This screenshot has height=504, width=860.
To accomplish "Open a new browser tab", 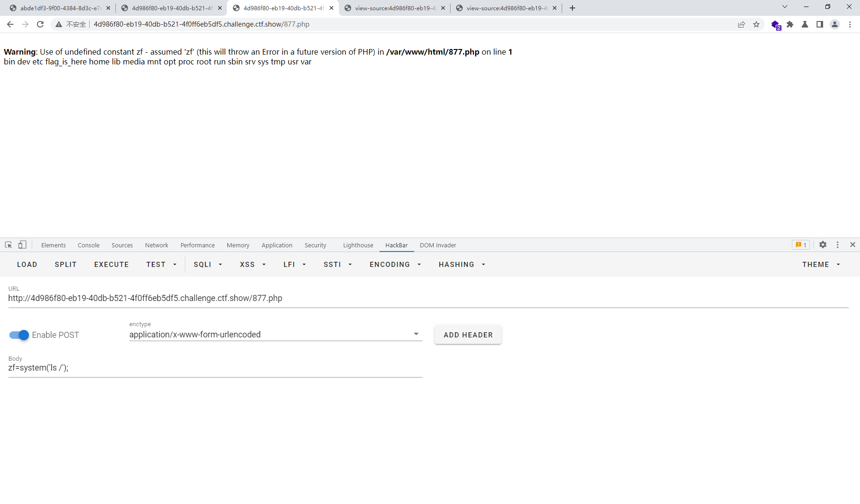I will tap(572, 8).
